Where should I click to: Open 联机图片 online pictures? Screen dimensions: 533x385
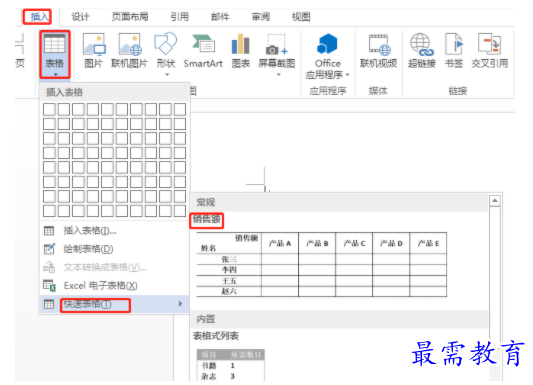[130, 51]
